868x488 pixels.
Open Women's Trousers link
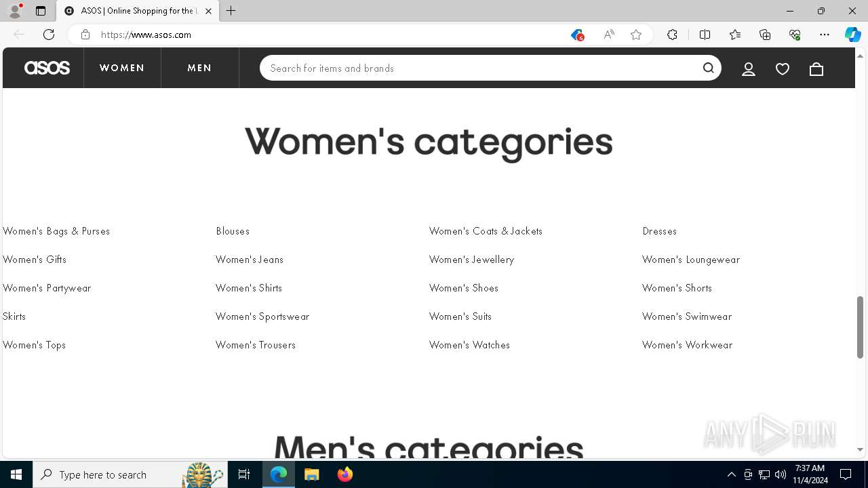click(x=256, y=345)
